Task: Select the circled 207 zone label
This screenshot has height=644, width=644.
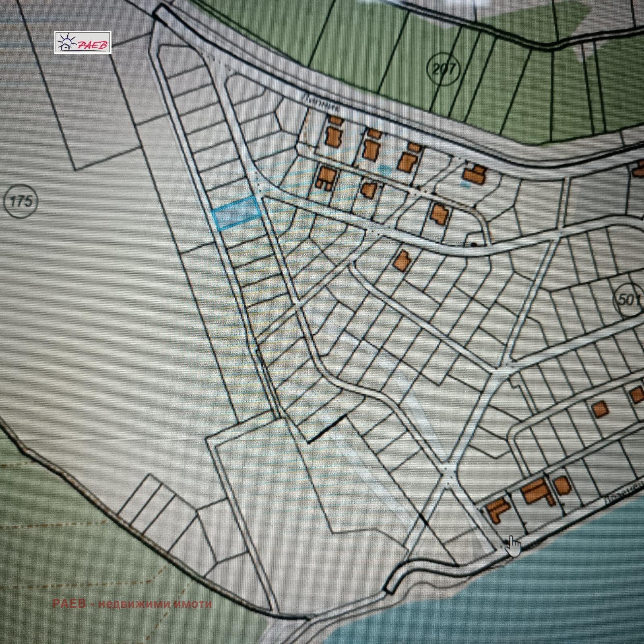Action: (443, 69)
